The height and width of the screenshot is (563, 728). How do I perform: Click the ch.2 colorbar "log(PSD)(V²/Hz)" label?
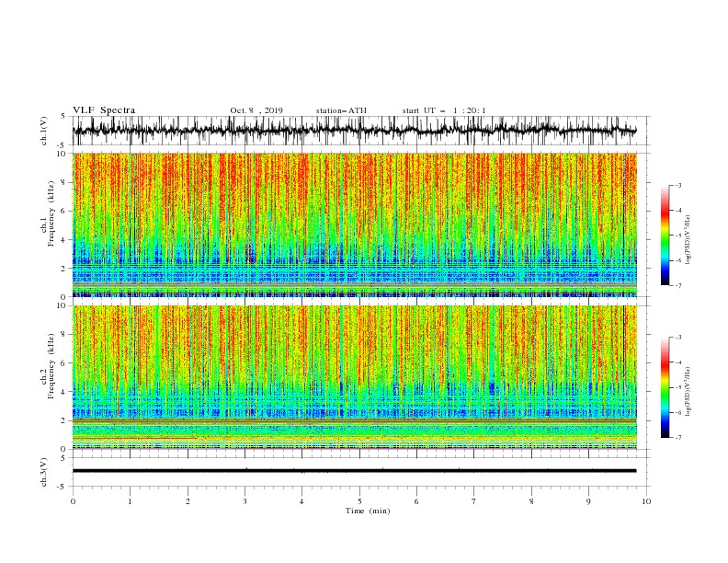(688, 391)
